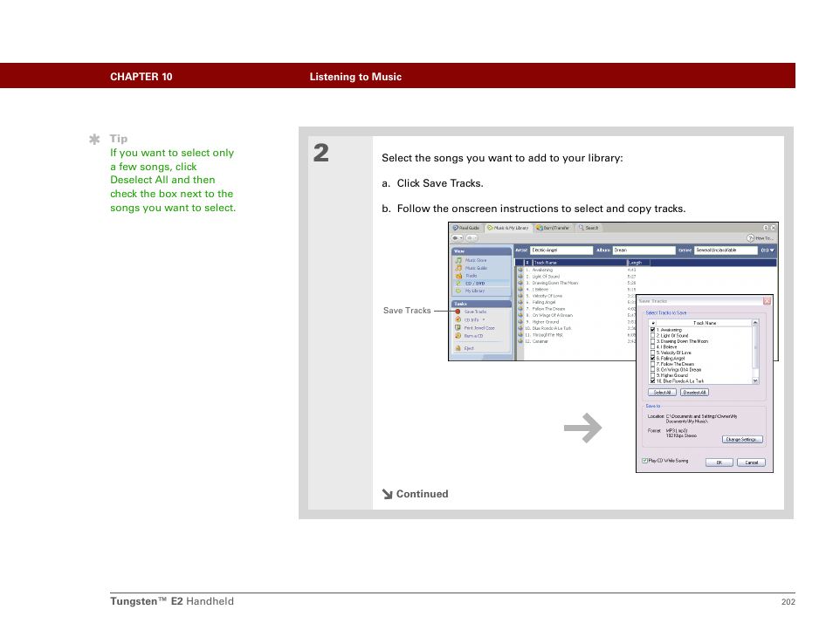Click the speaker icon beside Drawing Down The Moon

coord(520,283)
